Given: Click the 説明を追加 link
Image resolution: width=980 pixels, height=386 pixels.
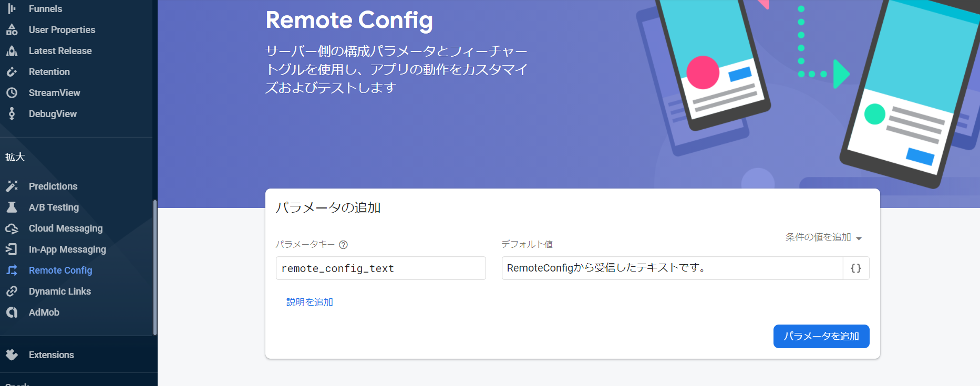Looking at the screenshot, I should pyautogui.click(x=309, y=302).
